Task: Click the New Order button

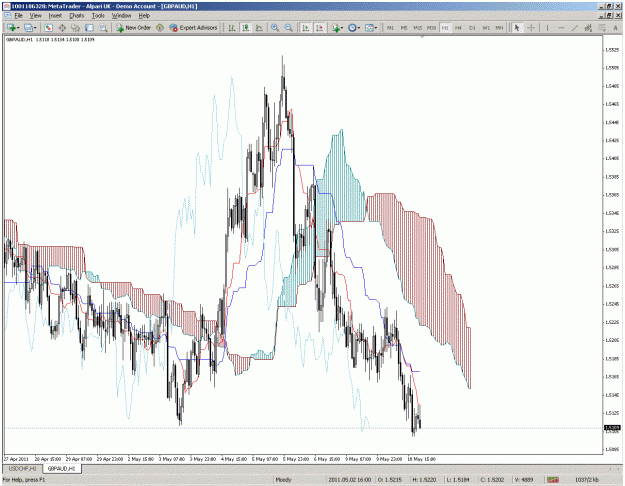Action: (x=134, y=28)
